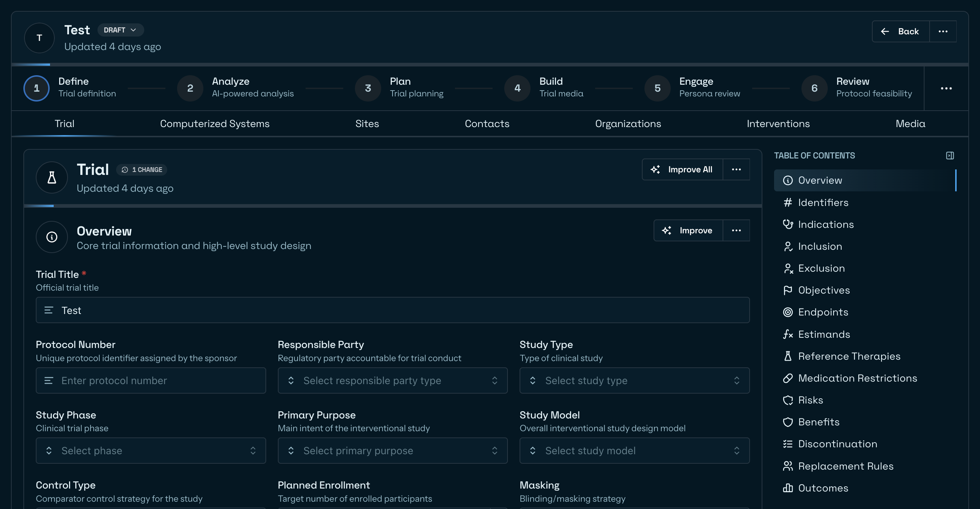980x509 pixels.
Task: Click the "Control Type" field label
Action: pos(66,485)
